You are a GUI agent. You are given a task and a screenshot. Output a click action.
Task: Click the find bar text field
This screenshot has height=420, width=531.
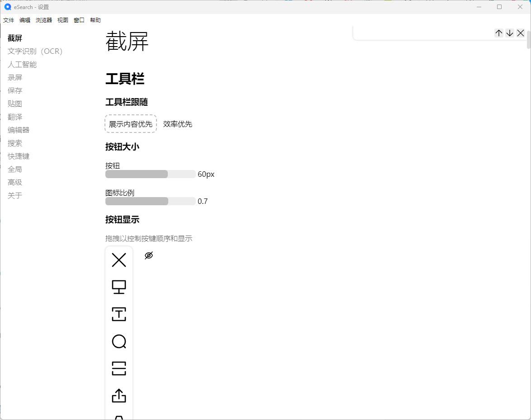[424, 33]
